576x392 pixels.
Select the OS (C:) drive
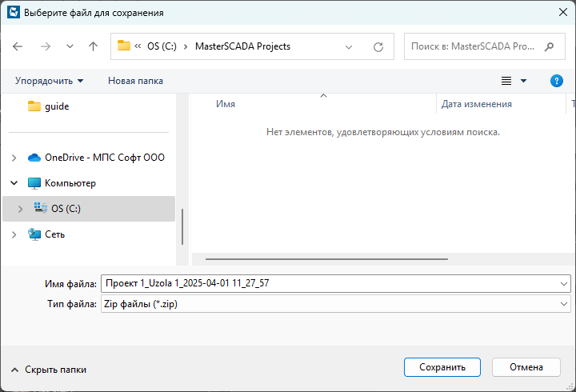coord(89,209)
